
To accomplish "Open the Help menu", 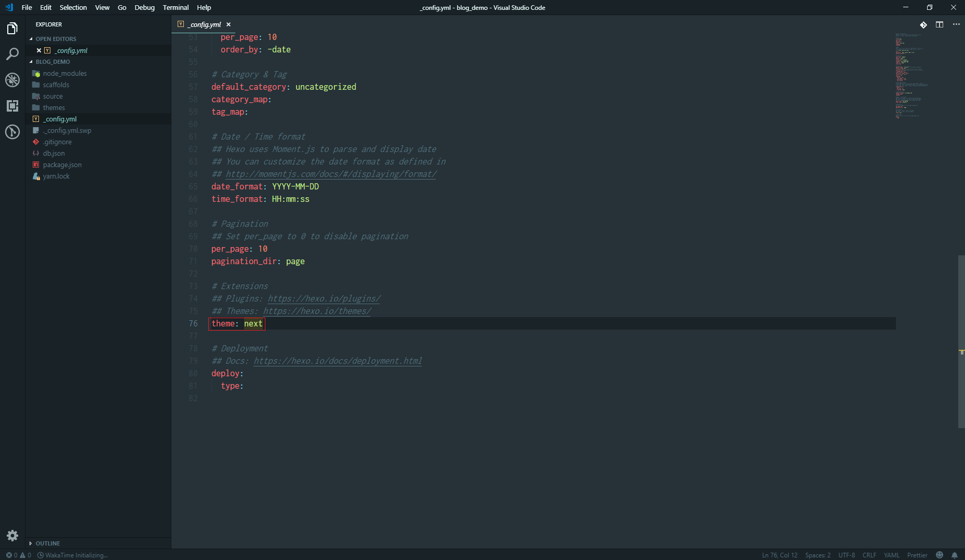I will [204, 7].
